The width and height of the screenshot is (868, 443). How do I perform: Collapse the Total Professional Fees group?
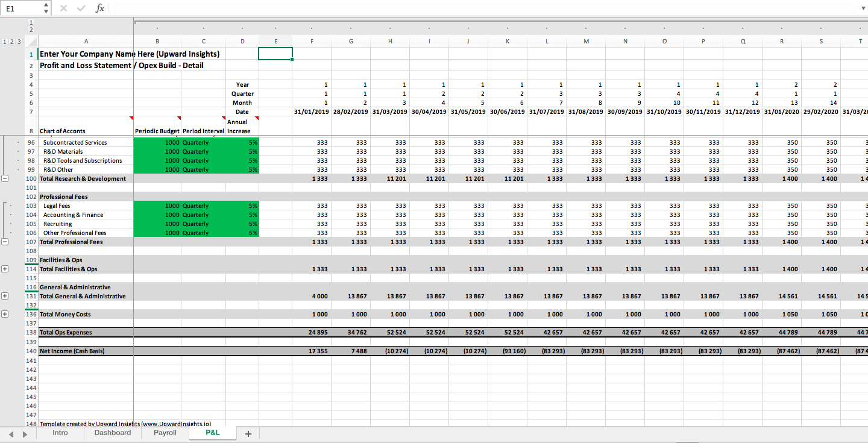pos(5,242)
